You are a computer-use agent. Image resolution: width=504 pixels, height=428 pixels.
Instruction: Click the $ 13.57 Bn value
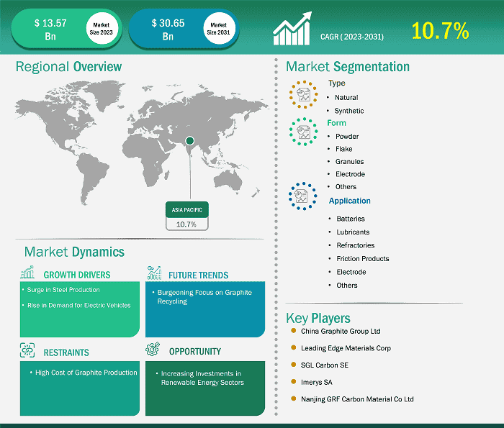pyautogui.click(x=50, y=29)
